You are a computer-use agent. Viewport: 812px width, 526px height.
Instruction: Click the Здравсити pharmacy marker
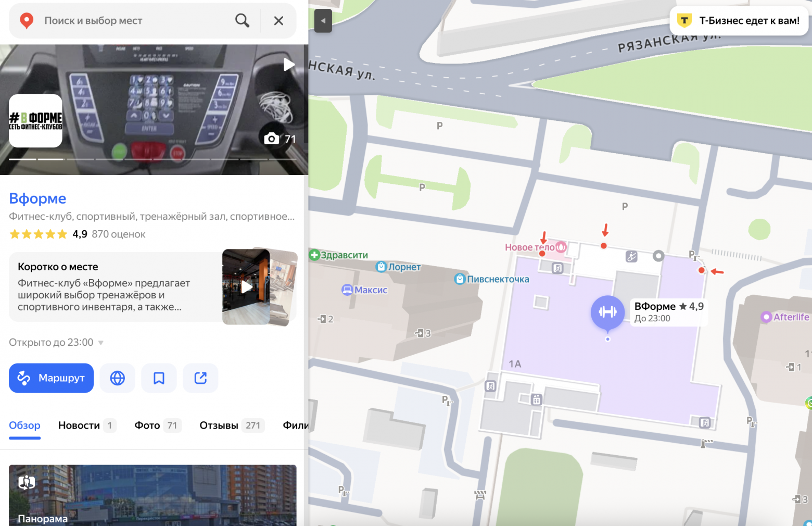tap(339, 255)
